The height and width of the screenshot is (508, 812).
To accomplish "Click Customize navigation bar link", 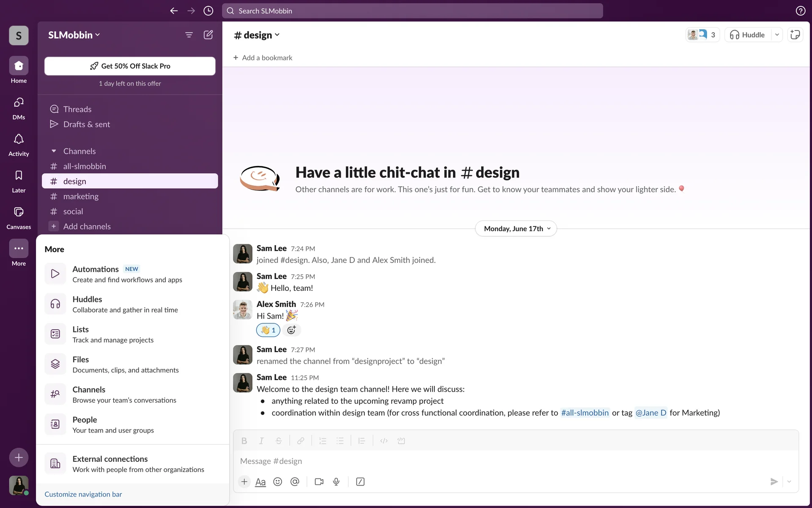I will point(83,494).
